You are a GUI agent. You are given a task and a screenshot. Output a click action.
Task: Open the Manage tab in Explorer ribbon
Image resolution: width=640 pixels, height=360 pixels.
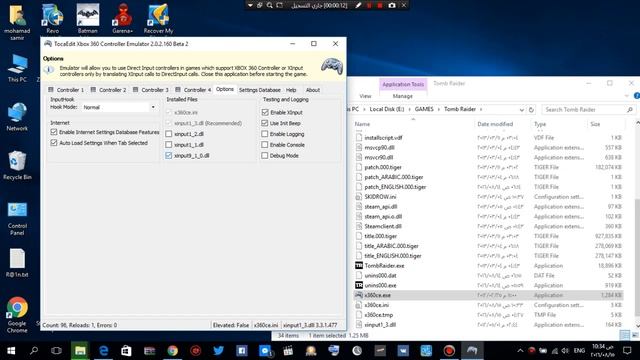(402, 96)
